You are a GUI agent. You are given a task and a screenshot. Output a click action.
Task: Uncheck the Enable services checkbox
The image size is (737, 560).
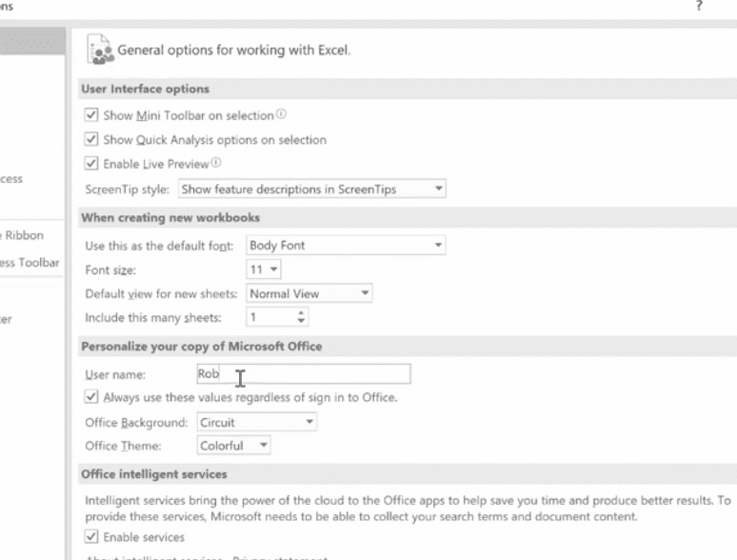coord(91,537)
